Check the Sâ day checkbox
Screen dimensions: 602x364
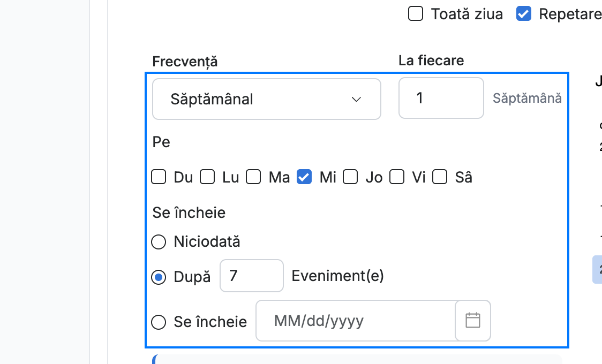[x=440, y=177]
